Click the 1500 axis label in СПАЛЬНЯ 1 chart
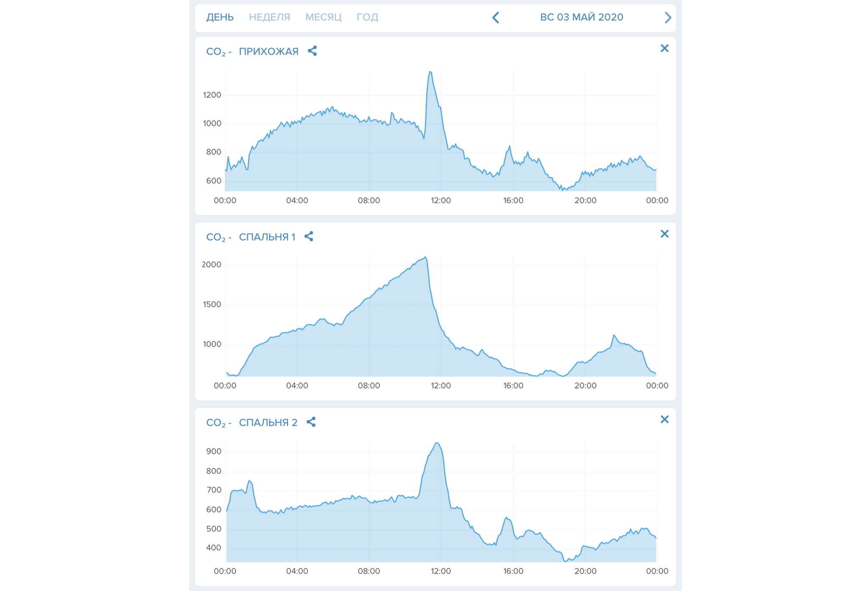868x591 pixels. (211, 305)
